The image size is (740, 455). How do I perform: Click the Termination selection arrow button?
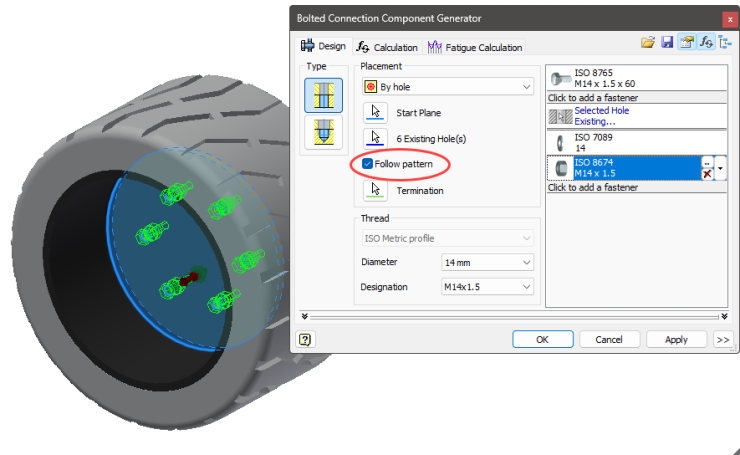[x=375, y=190]
